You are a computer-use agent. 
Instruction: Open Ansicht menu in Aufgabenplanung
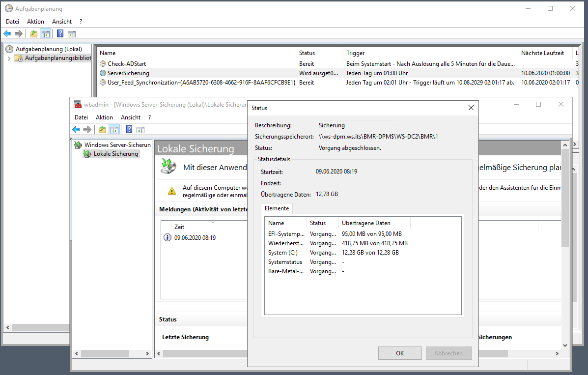tap(62, 22)
